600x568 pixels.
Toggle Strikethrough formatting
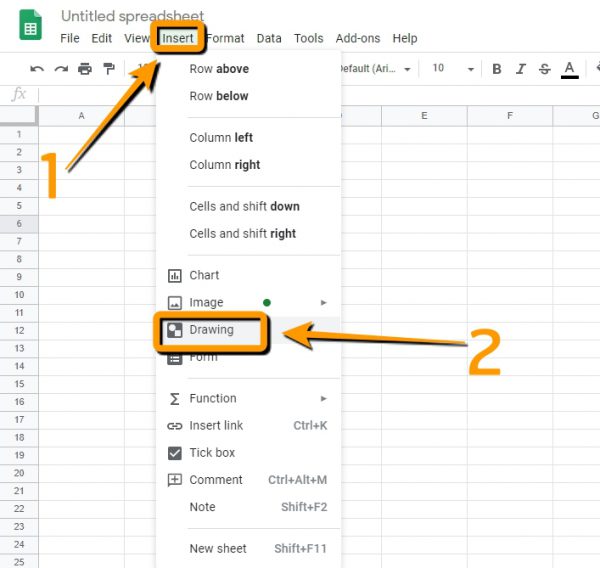coord(545,69)
